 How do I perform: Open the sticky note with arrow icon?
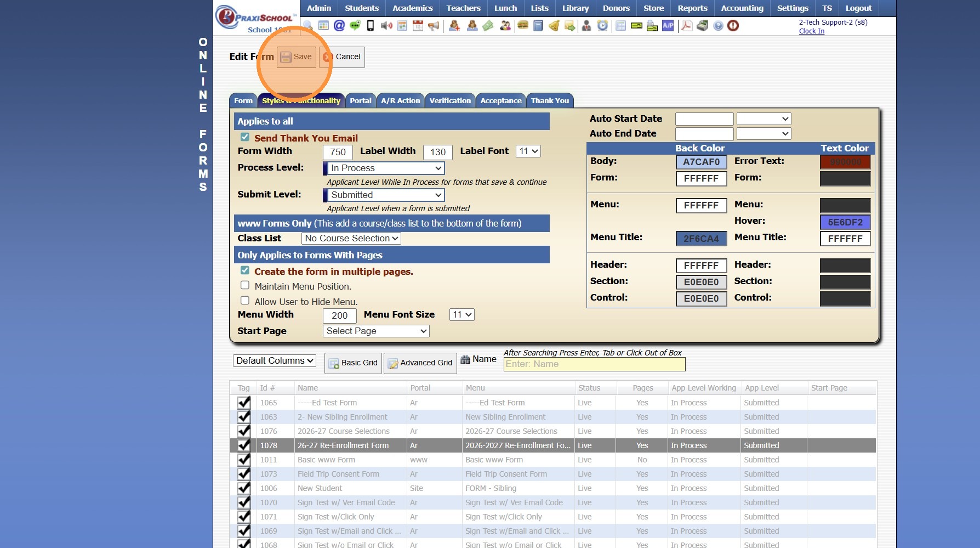570,26
